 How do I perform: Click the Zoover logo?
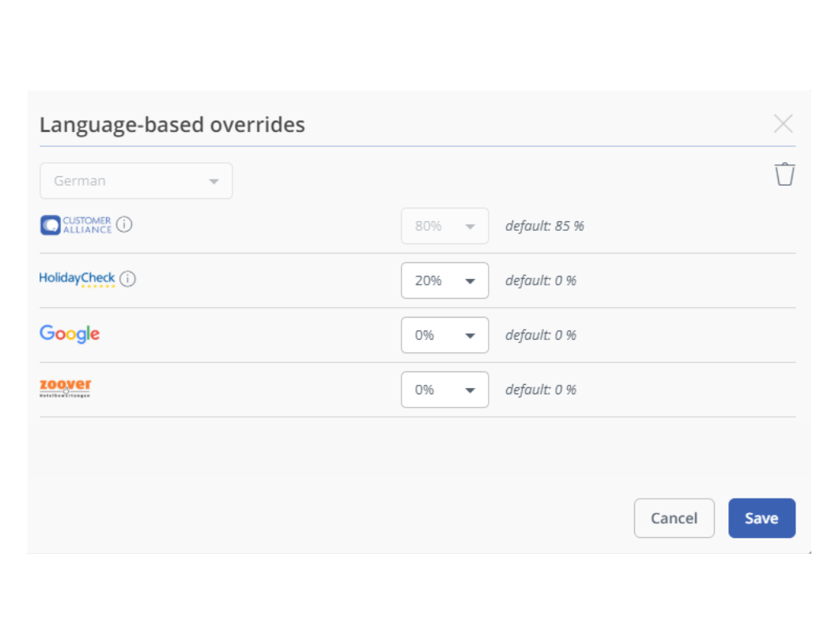(x=66, y=388)
